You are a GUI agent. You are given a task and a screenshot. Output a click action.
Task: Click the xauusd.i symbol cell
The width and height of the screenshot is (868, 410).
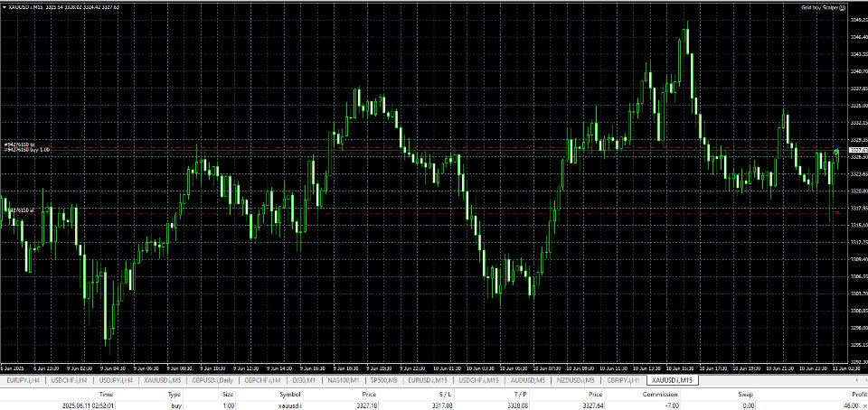click(x=289, y=405)
